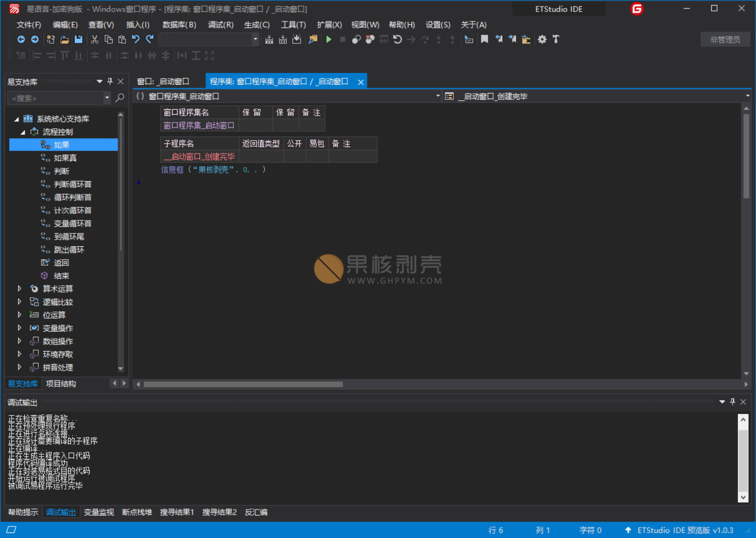Open the 文件(F) menu
This screenshot has height=538, width=756.
(28, 24)
